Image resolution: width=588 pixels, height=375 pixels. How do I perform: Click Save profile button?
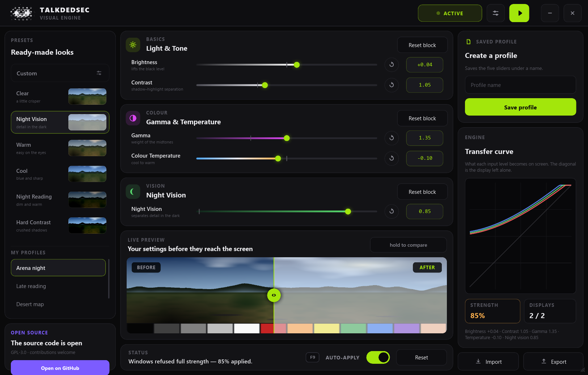520,107
